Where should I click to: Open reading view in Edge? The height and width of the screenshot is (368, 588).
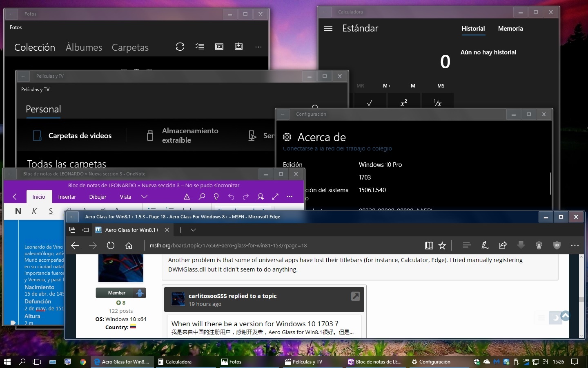pos(429,245)
